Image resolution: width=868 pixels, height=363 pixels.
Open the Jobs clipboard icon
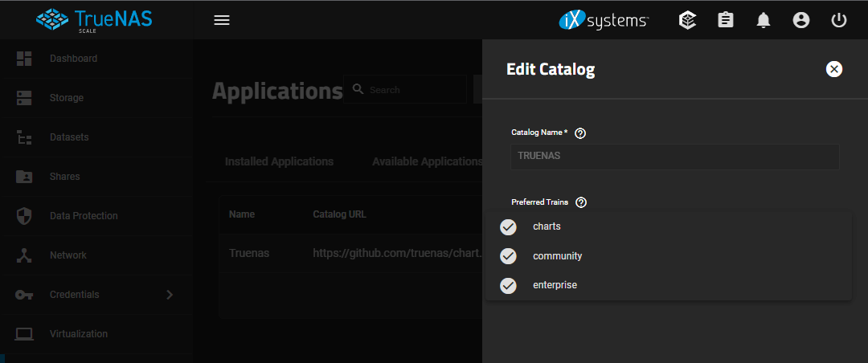[x=726, y=20]
